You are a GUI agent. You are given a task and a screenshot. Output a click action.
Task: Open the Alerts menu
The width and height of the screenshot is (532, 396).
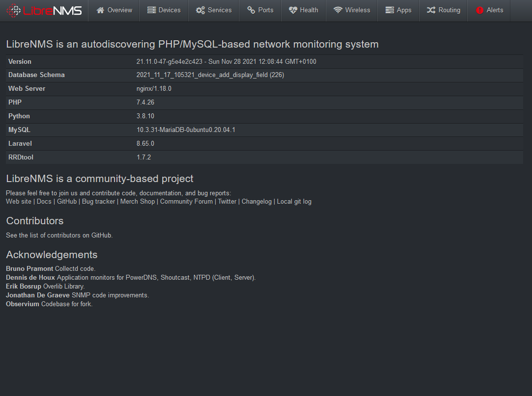pos(489,10)
